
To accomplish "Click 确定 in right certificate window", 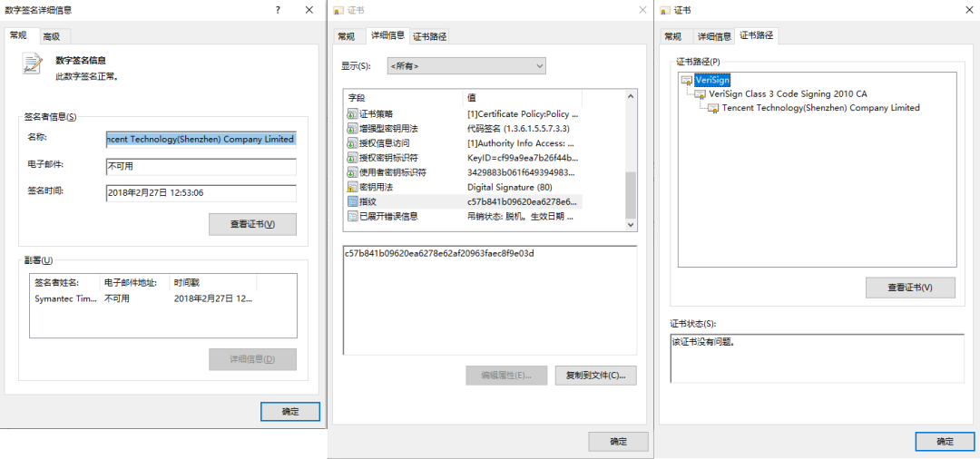I will coord(945,441).
